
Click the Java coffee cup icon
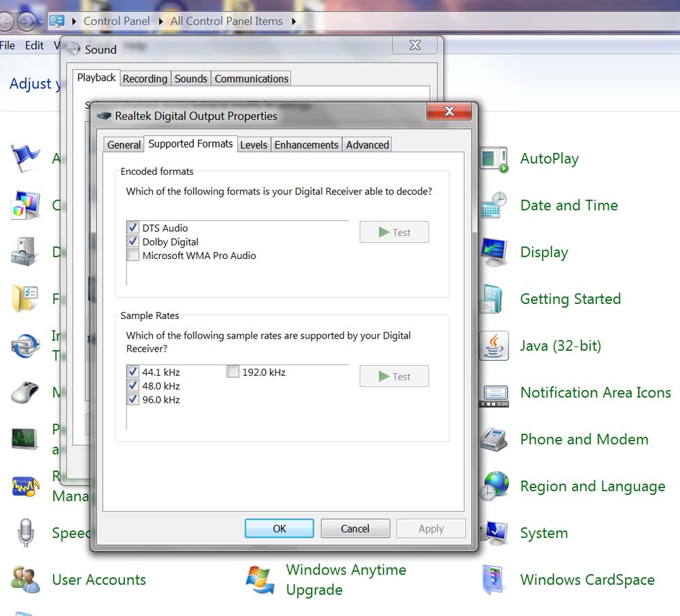494,345
